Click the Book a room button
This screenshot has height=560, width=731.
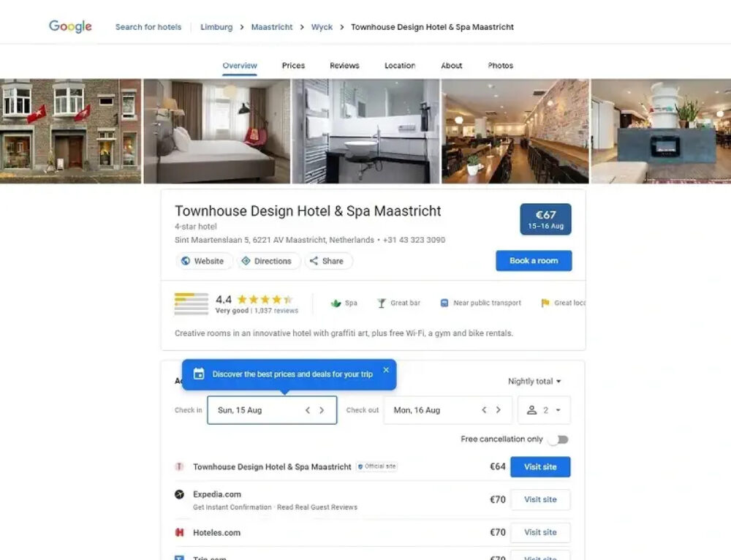pos(534,261)
